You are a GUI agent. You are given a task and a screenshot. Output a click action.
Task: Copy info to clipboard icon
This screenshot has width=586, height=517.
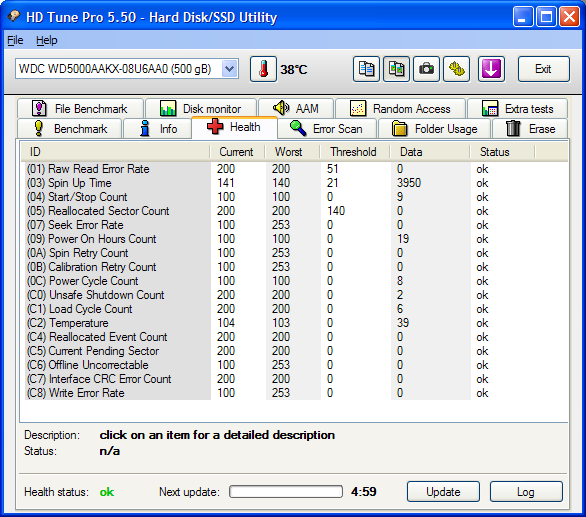coord(366,69)
